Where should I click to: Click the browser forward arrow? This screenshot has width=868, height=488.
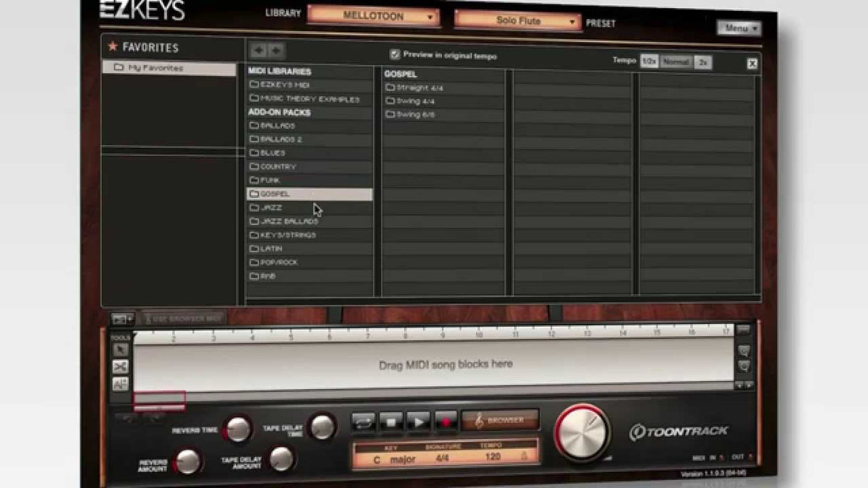276,50
